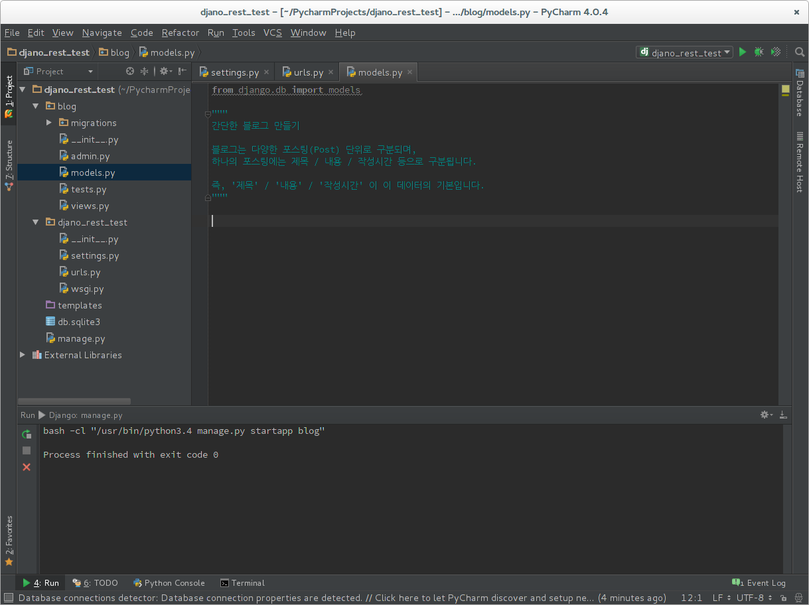Open the Refactor menu
The height and width of the screenshot is (605, 809).
(180, 32)
